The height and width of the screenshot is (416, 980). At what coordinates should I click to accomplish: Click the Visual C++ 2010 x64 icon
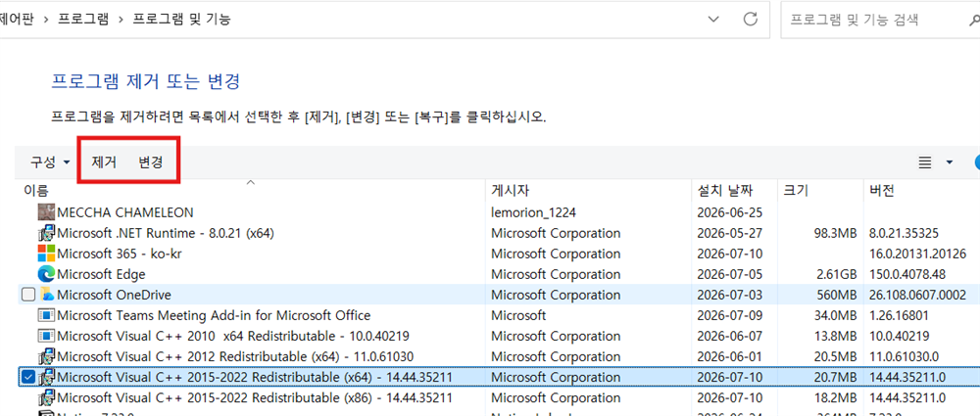click(46, 336)
